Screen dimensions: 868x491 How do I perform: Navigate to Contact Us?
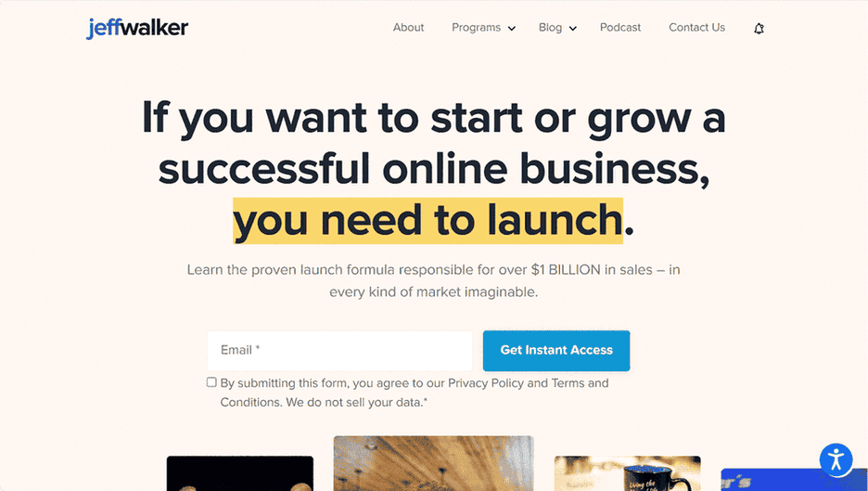point(697,27)
